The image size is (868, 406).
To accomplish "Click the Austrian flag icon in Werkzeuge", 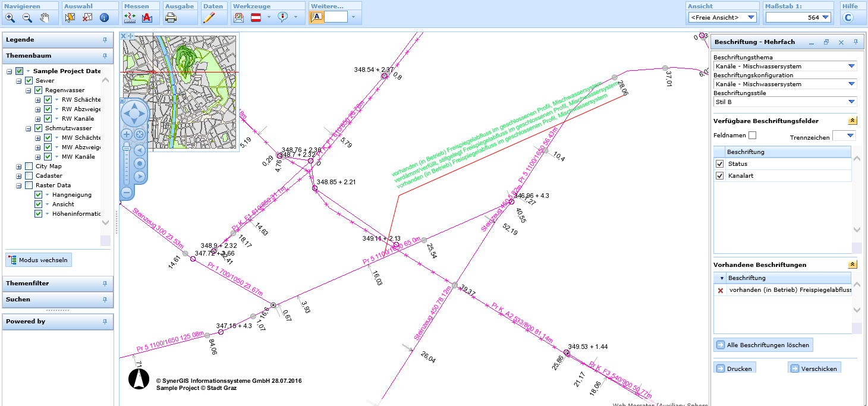I will 256,18.
